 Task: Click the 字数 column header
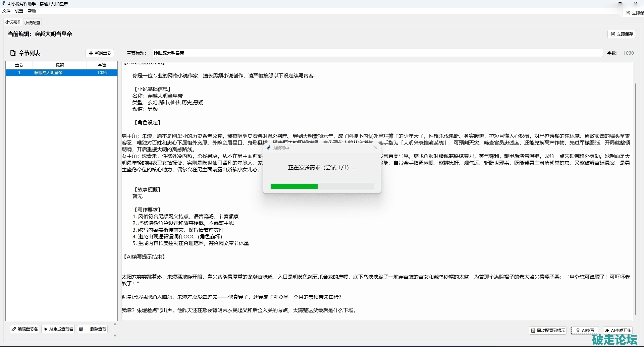pos(102,65)
